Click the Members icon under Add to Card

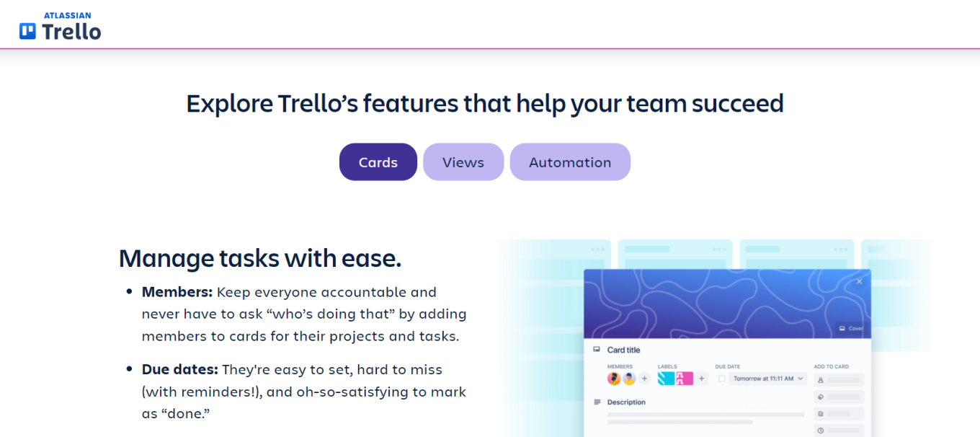point(821,379)
